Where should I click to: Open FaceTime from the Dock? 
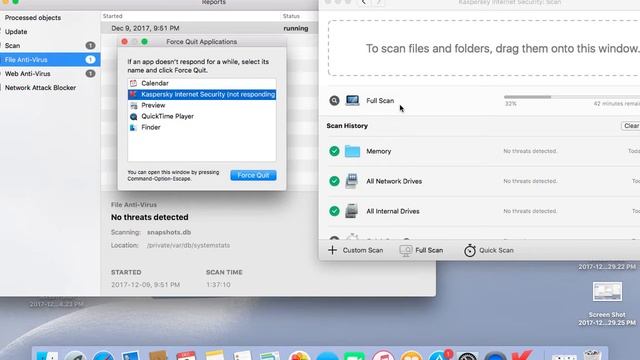click(354, 355)
